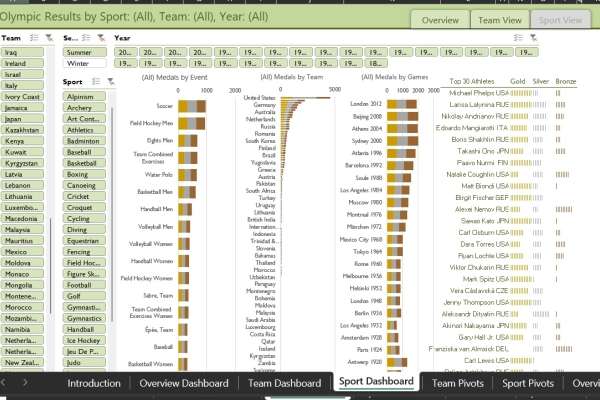Select Italy in the Team slicer
This screenshot has height=400, width=600.
point(22,85)
